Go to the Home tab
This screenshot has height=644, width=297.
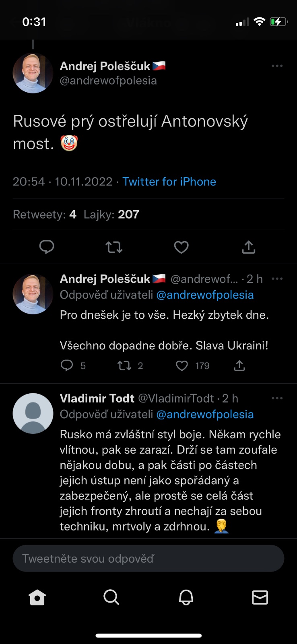37,597
